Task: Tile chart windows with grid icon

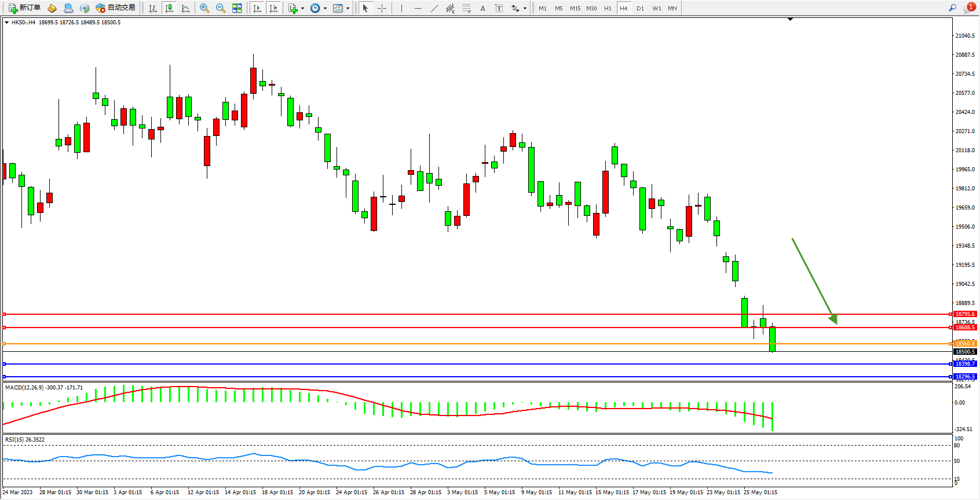Action: click(x=237, y=8)
